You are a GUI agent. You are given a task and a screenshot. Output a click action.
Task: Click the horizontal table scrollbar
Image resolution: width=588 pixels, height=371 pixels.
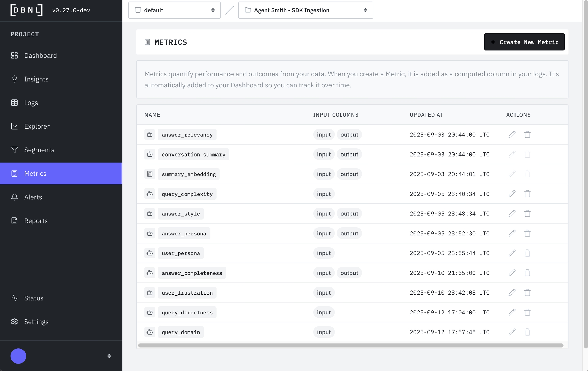(x=351, y=346)
